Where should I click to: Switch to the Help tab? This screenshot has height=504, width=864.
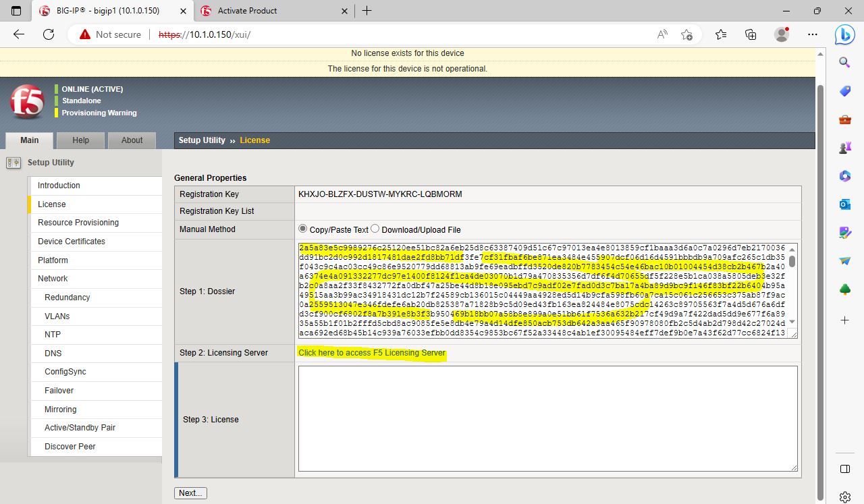click(80, 140)
